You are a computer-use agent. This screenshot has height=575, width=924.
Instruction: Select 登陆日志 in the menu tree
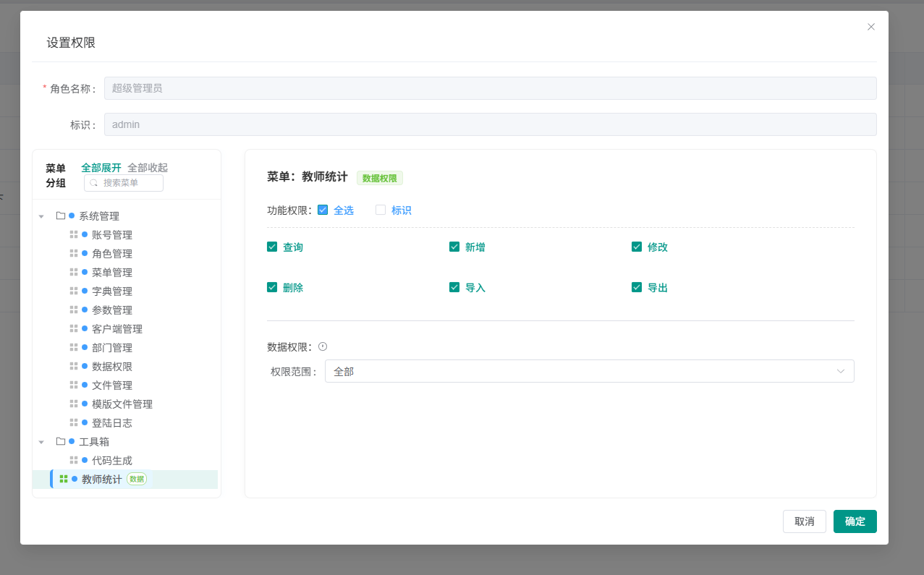pos(111,422)
